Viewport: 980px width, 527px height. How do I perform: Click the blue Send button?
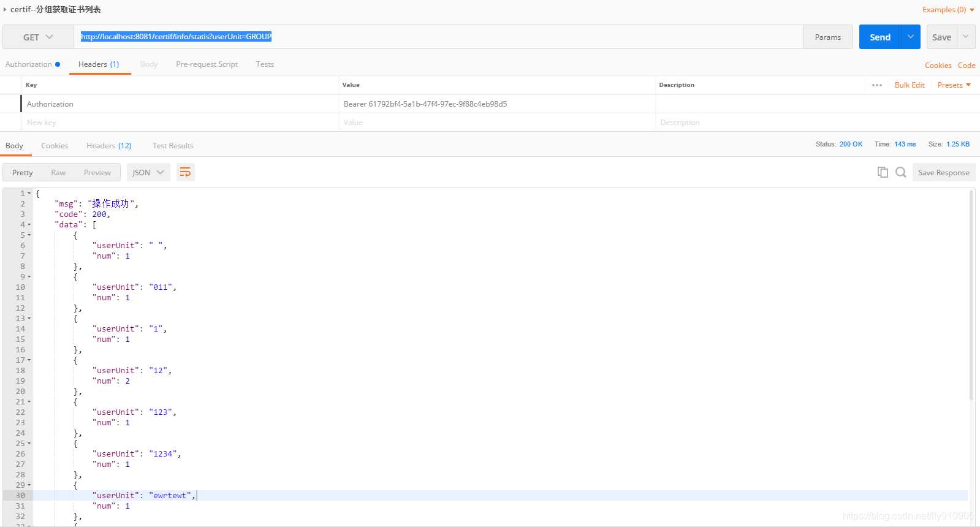880,37
